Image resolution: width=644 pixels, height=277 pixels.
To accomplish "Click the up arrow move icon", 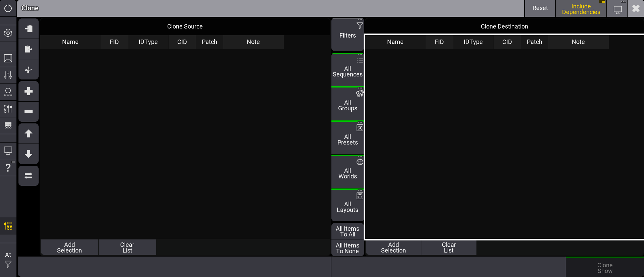I will 29,133.
